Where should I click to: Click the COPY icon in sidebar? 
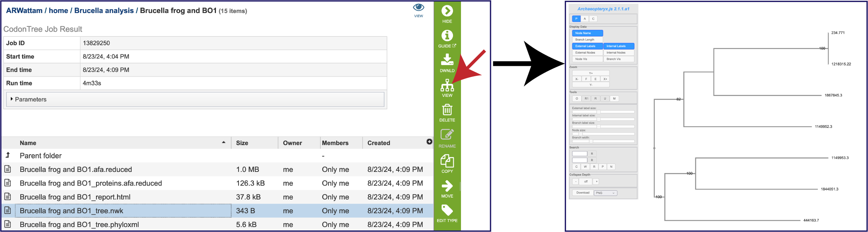point(447,161)
